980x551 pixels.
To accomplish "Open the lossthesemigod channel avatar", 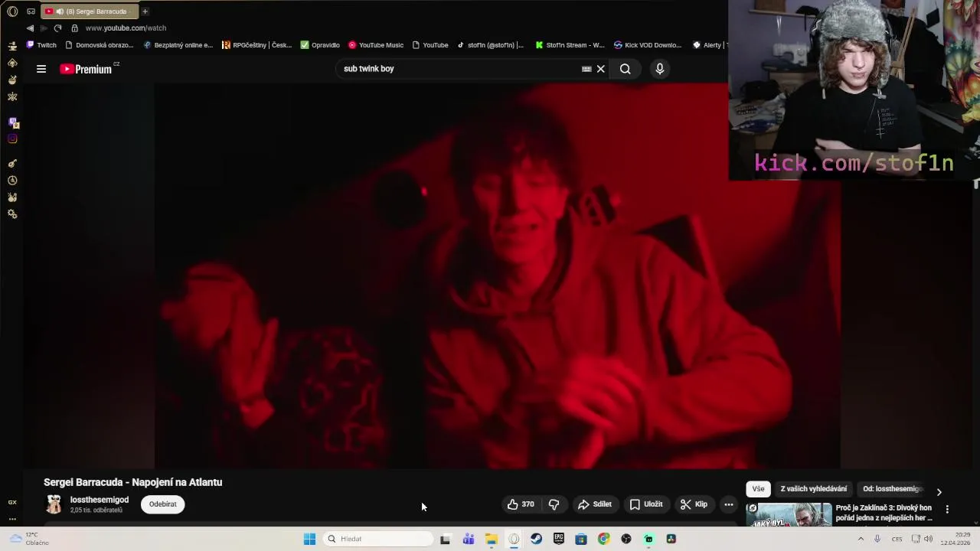I will click(54, 504).
